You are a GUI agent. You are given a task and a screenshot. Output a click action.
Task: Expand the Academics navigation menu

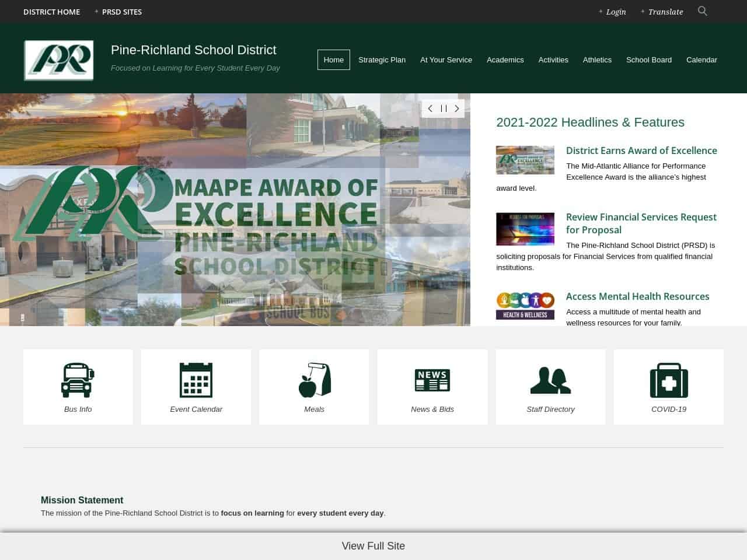point(505,60)
